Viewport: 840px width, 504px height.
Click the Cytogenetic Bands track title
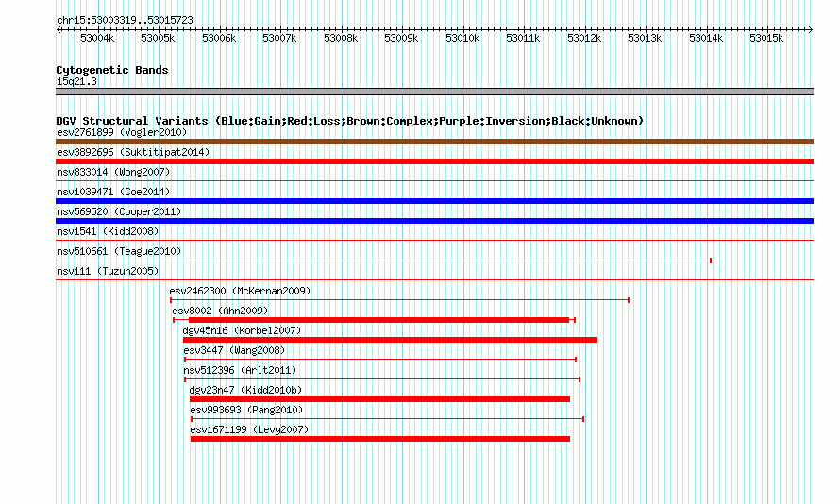112,70
